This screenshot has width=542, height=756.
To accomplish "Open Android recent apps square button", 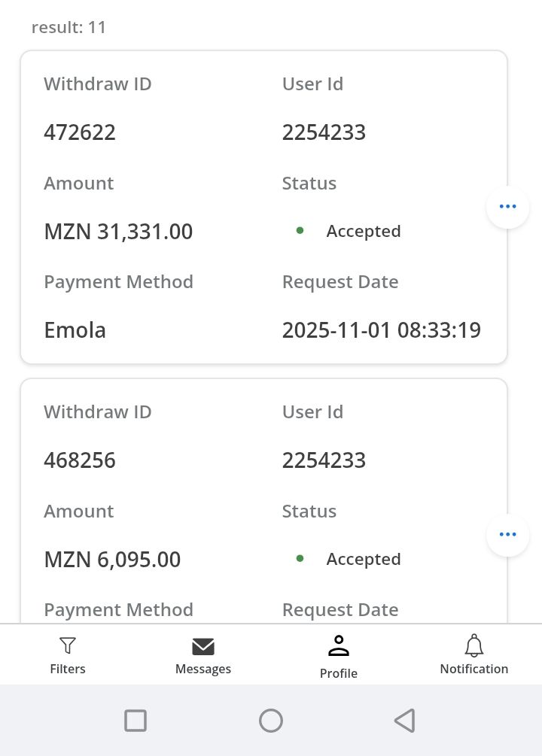I will [135, 721].
